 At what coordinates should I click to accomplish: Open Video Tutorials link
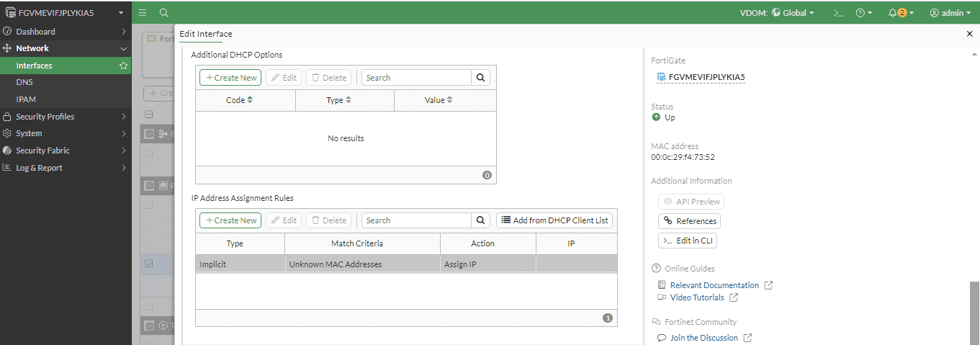point(697,297)
